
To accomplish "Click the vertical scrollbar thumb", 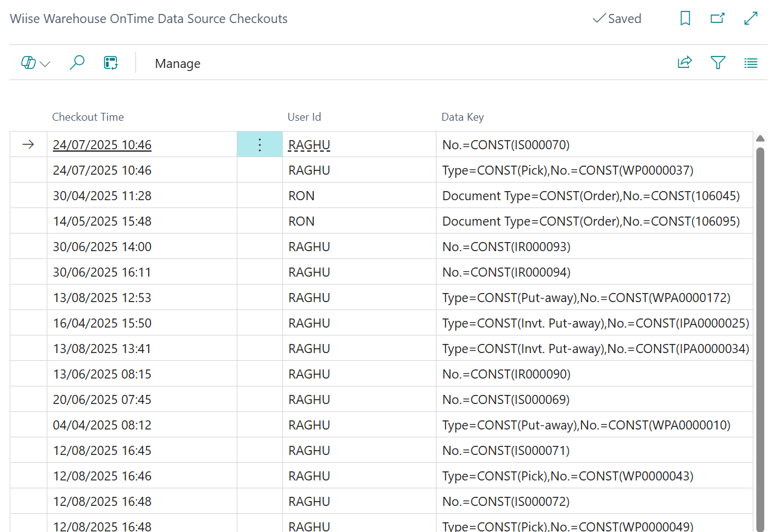I will click(760, 337).
